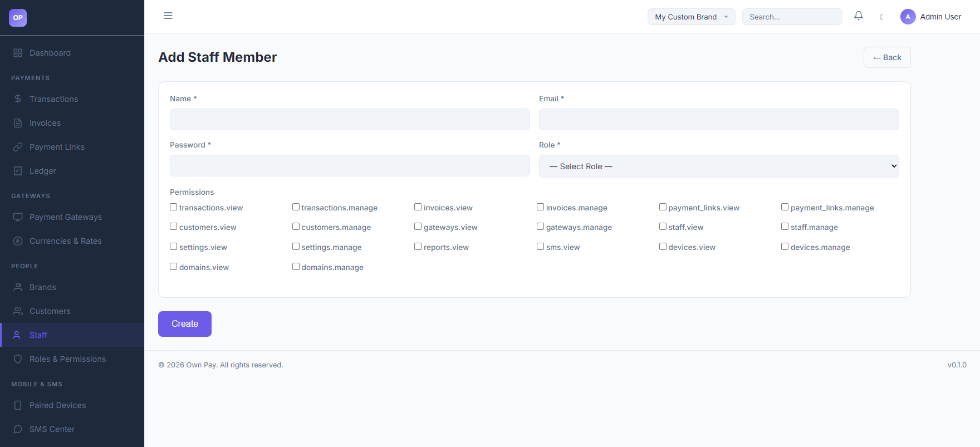
Task: Tick payment_links.view checkbox
Action: (x=663, y=207)
